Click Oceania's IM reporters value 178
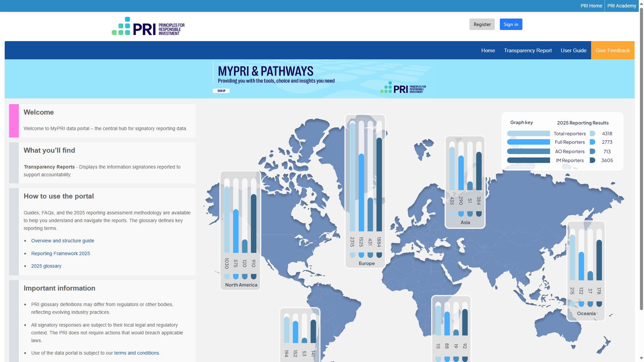644x362 pixels. pyautogui.click(x=599, y=291)
